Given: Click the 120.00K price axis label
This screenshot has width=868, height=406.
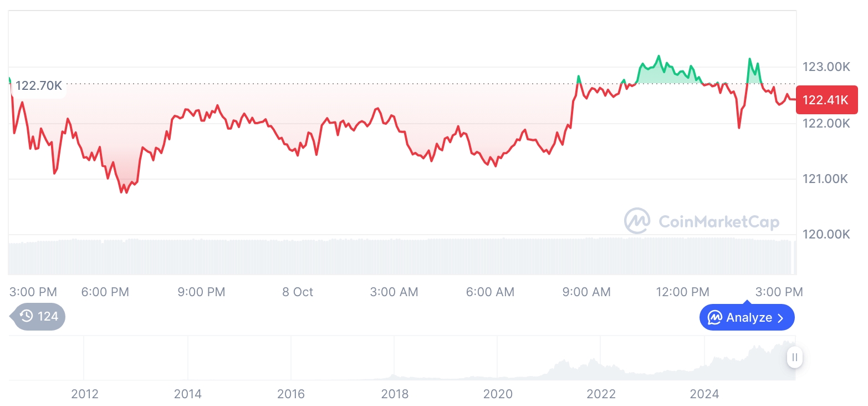Looking at the screenshot, I should (826, 234).
